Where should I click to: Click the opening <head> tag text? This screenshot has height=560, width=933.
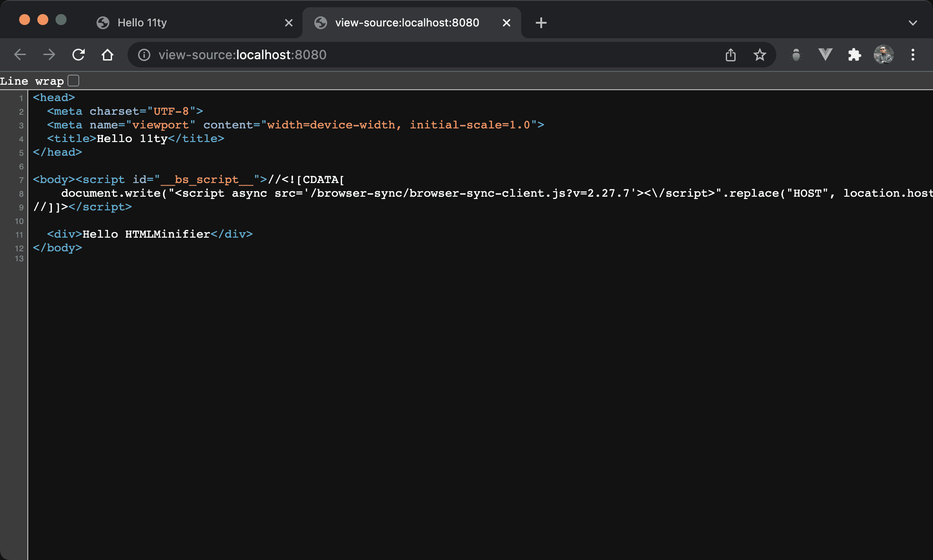[x=54, y=97]
